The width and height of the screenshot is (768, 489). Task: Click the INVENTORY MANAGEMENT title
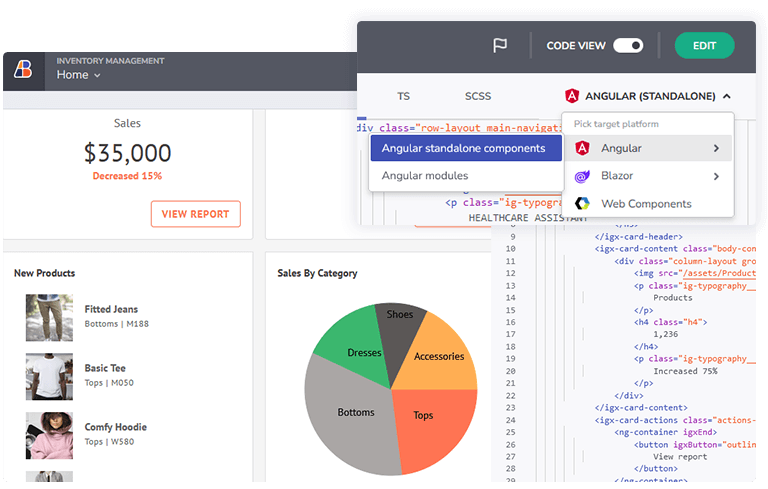click(110, 61)
